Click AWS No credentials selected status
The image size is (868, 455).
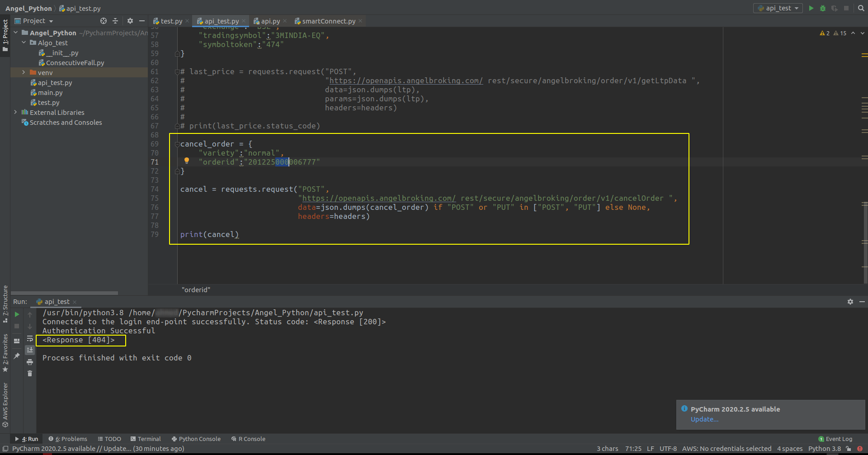(x=726, y=449)
